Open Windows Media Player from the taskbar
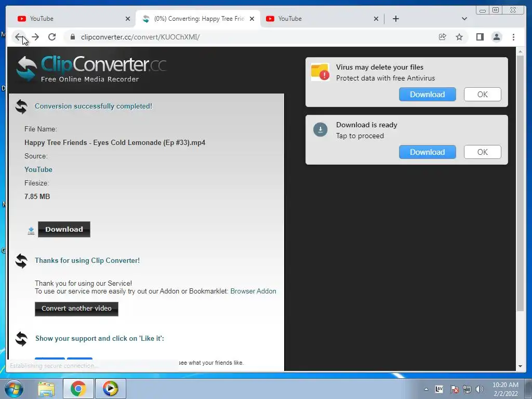This screenshot has height=399, width=532. coord(110,389)
